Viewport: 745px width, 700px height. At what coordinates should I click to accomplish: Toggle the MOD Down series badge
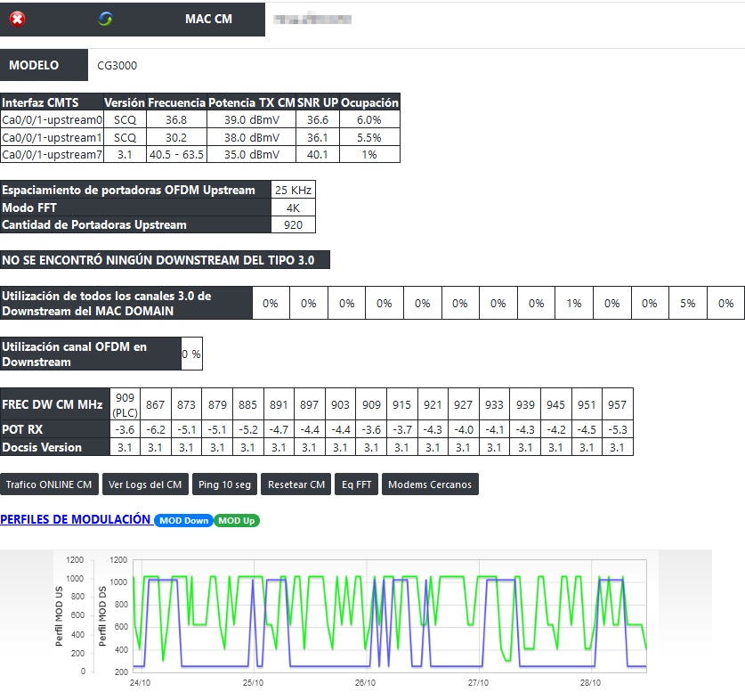tap(183, 520)
